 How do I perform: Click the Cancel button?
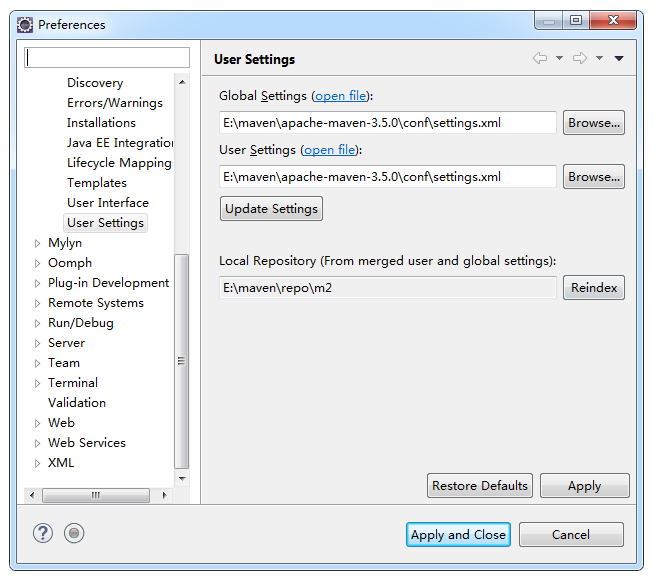click(x=571, y=534)
